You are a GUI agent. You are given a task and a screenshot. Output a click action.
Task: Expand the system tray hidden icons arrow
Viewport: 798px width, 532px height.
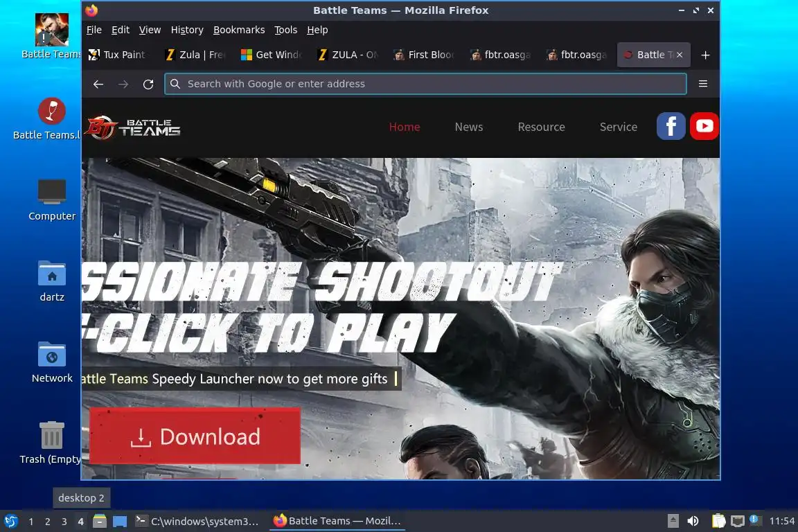(673, 521)
